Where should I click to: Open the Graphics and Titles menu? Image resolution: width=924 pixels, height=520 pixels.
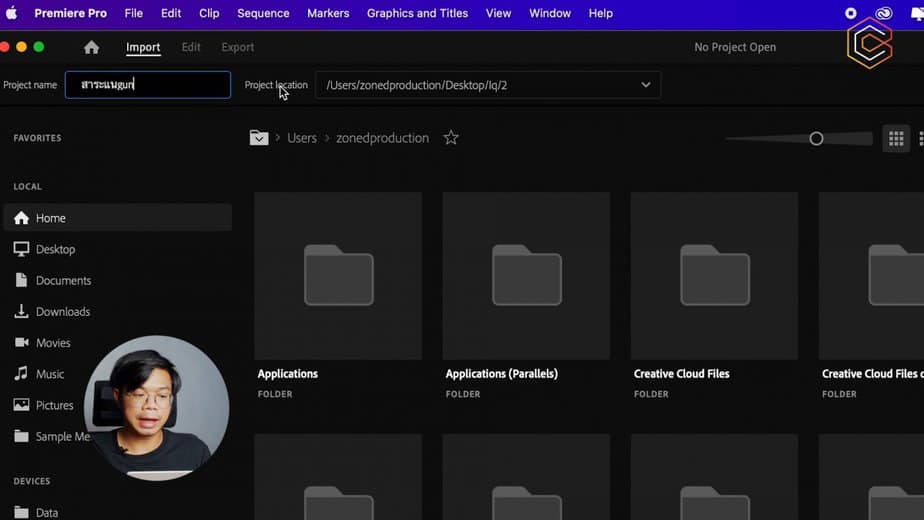click(417, 13)
